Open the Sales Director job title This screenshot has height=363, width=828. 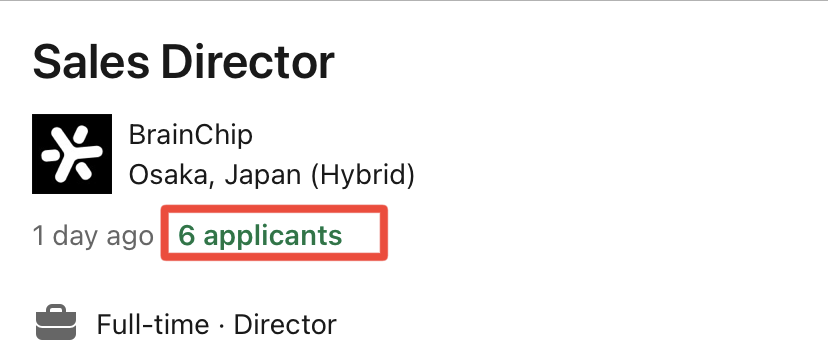183,62
